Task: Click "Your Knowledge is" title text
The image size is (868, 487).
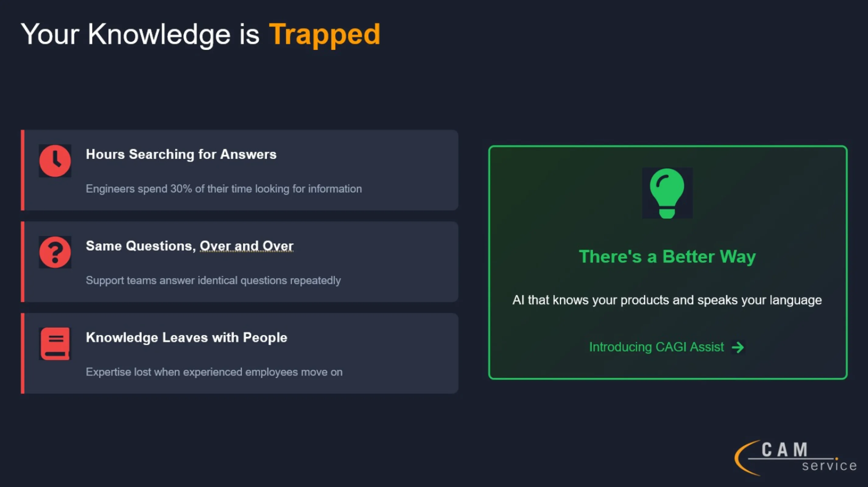Action: coord(140,34)
